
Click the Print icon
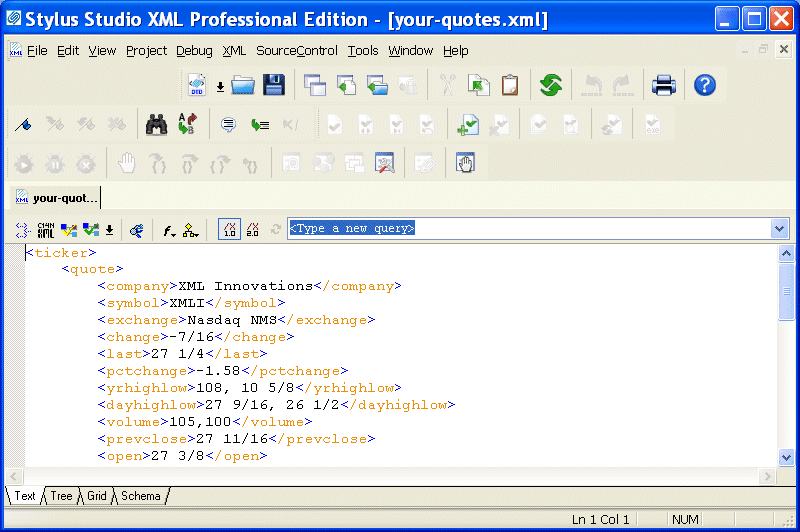point(664,85)
